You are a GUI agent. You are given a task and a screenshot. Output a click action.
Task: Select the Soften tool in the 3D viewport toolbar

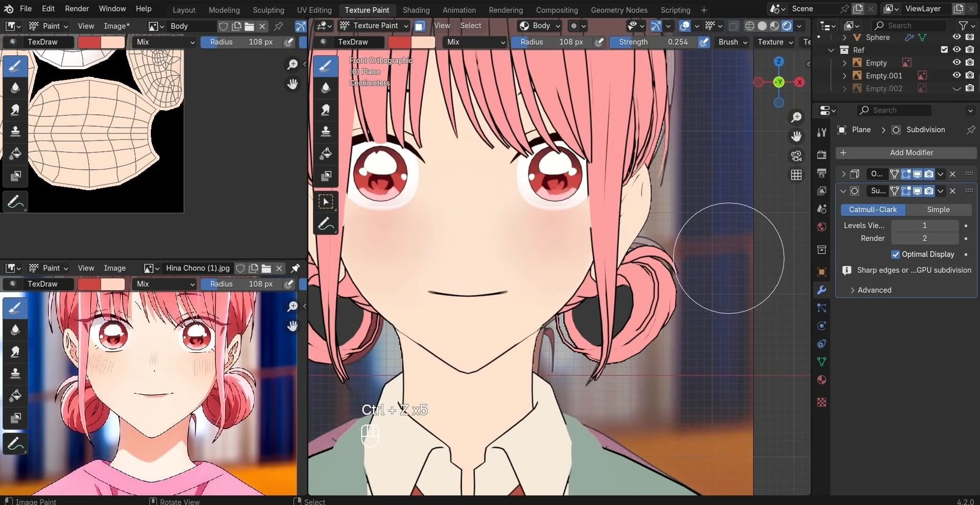pos(326,88)
